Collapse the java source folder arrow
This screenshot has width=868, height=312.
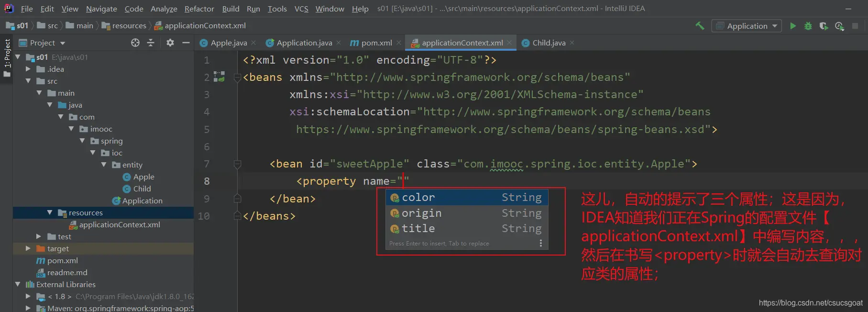click(50, 105)
